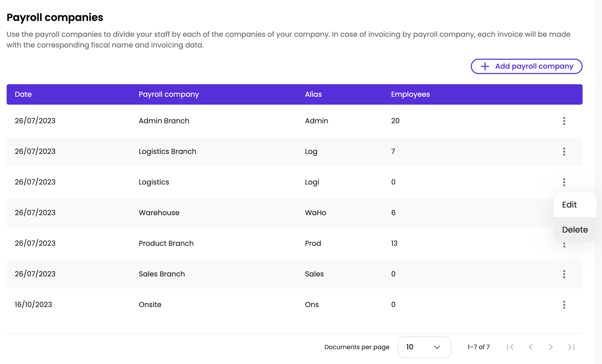Select Edit from the context menu
Viewport: 602px width, 364px height.
coord(570,205)
